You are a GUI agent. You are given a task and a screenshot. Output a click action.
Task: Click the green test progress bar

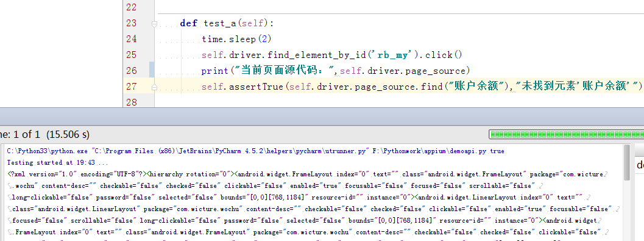tap(567, 134)
